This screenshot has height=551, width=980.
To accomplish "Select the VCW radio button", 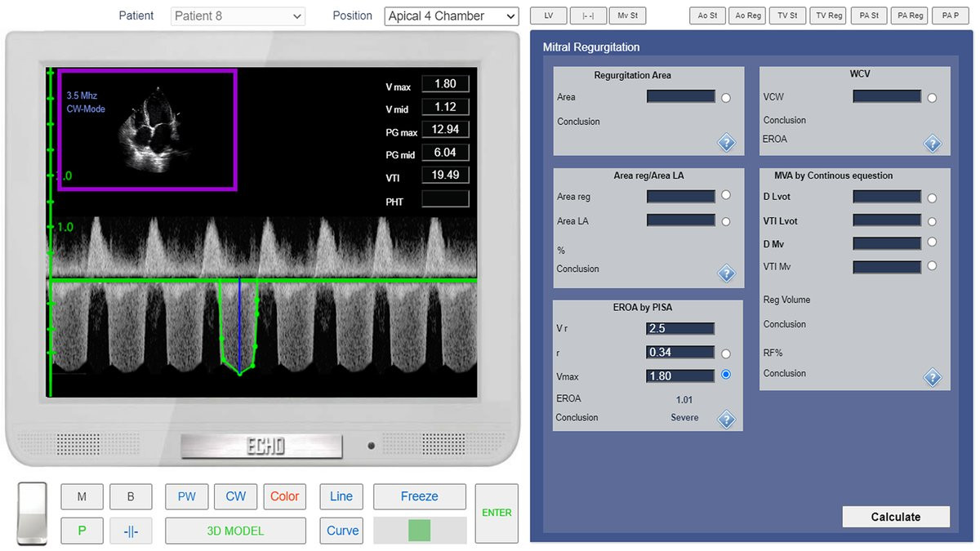I will click(932, 98).
